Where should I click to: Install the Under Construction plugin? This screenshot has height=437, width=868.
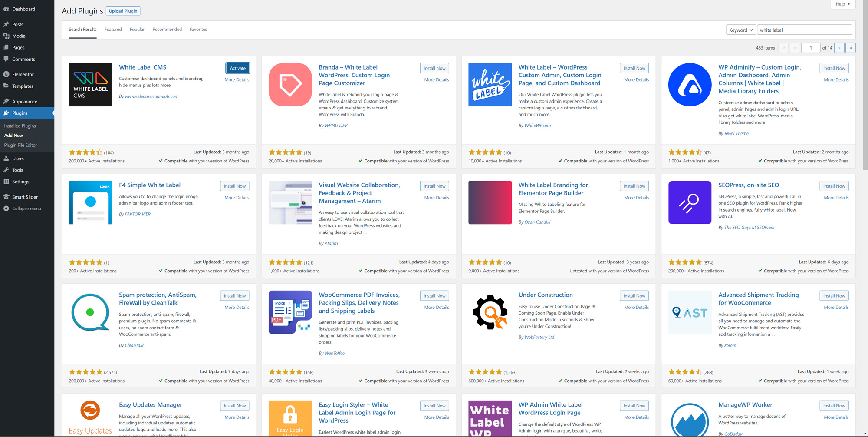(634, 296)
